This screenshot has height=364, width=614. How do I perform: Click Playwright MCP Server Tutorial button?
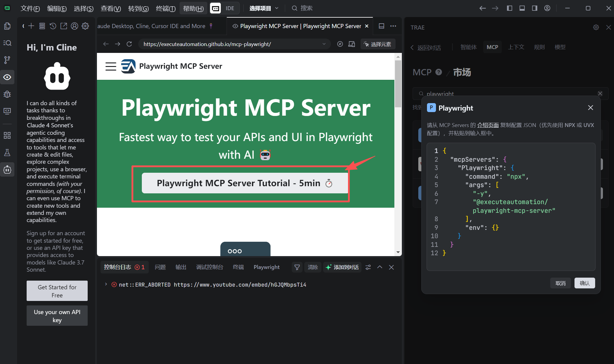(244, 183)
